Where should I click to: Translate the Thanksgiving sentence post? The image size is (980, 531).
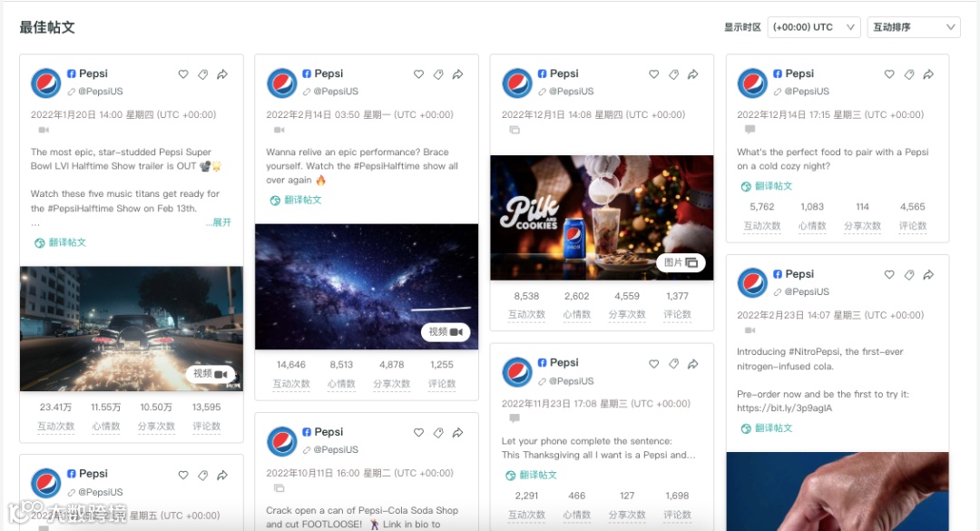[x=531, y=476]
